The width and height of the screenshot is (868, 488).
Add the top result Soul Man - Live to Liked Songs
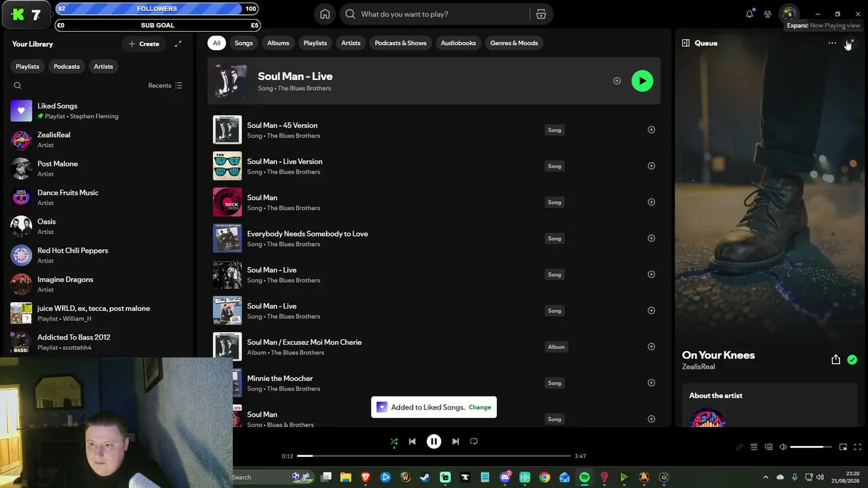coord(617,81)
